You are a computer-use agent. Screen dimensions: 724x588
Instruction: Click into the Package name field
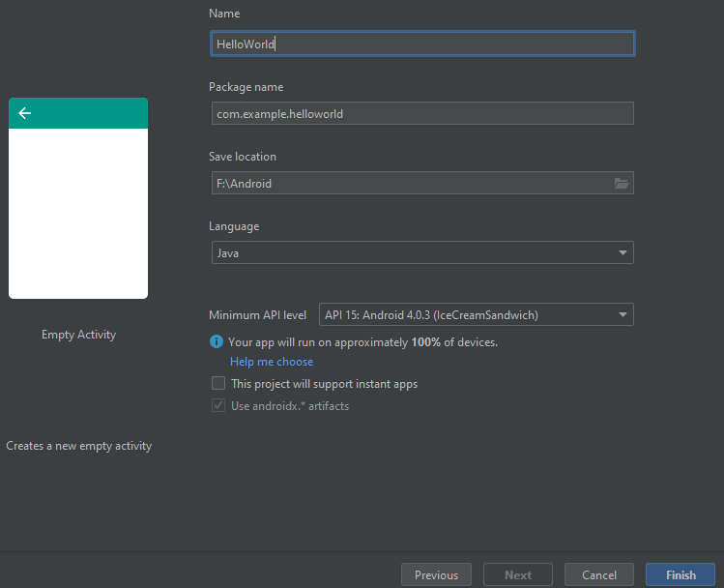(x=420, y=113)
